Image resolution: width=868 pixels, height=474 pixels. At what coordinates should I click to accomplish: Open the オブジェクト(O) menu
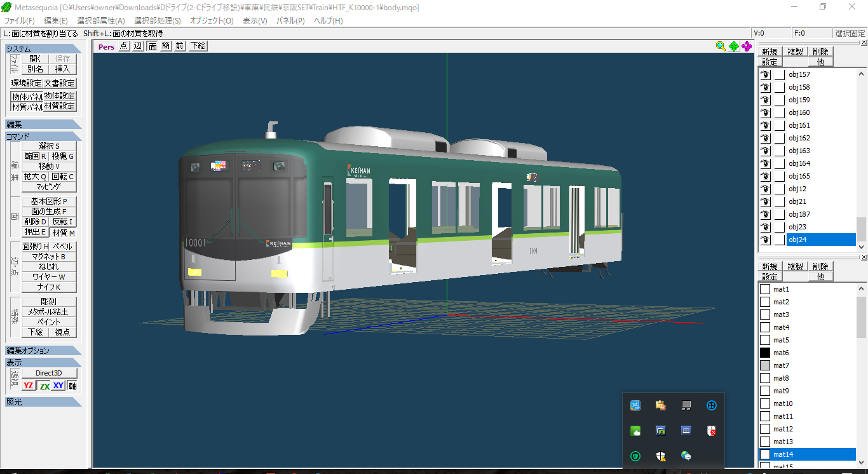[212, 20]
